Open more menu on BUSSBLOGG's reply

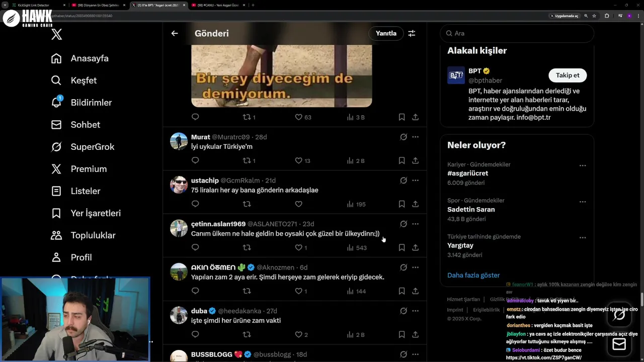pyautogui.click(x=415, y=354)
